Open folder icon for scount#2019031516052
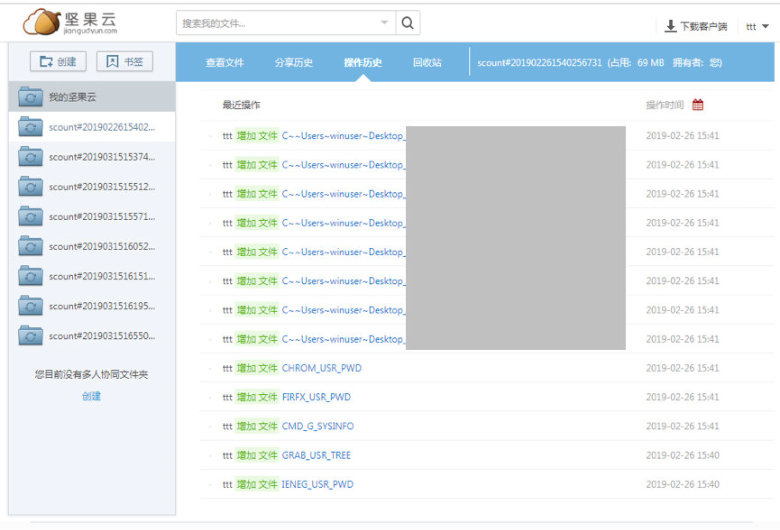Screen dimensions: 780x530 click(x=30, y=246)
